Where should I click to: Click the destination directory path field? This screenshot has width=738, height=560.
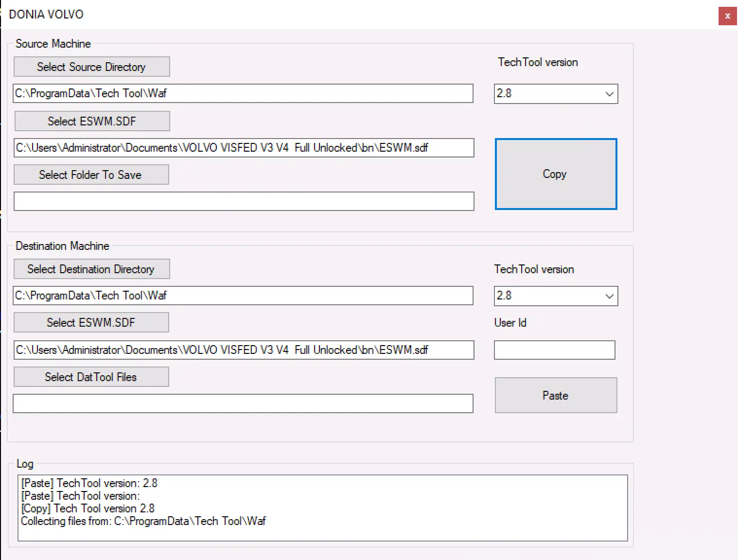click(243, 296)
